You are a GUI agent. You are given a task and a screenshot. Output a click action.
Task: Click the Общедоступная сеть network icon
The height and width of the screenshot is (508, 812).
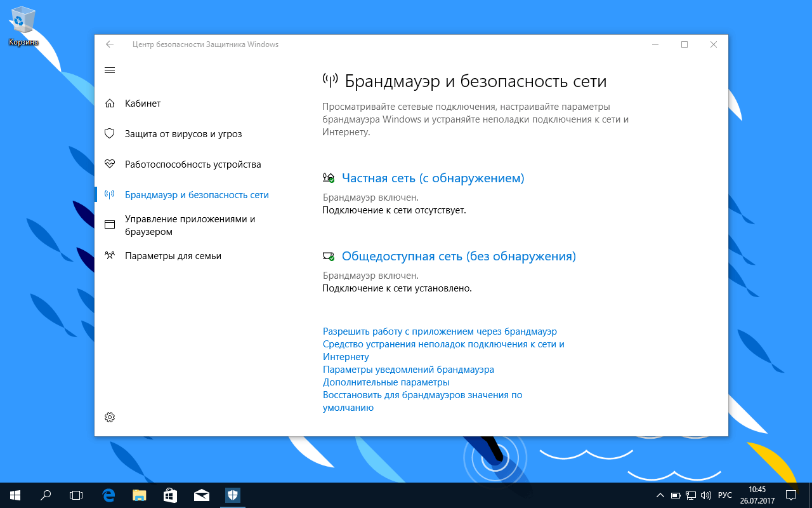pyautogui.click(x=329, y=256)
